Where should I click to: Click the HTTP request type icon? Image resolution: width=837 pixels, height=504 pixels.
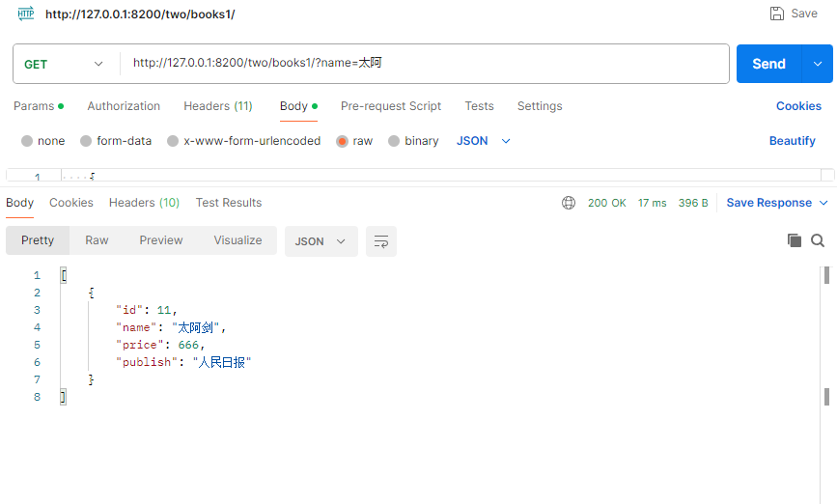(x=26, y=14)
